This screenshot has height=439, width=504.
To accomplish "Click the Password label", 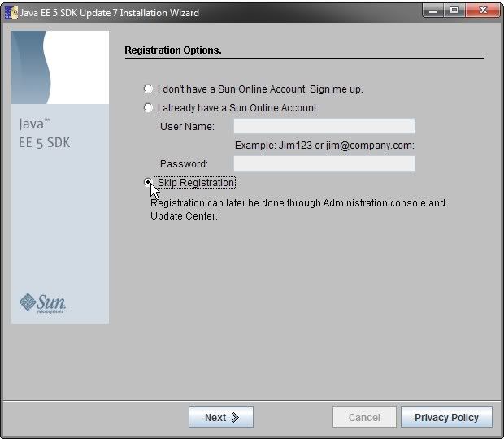I will [184, 164].
